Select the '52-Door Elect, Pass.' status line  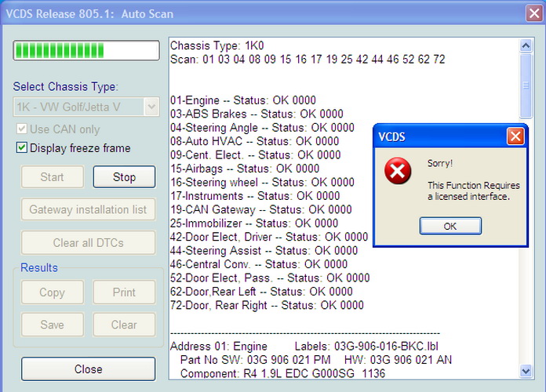click(270, 278)
